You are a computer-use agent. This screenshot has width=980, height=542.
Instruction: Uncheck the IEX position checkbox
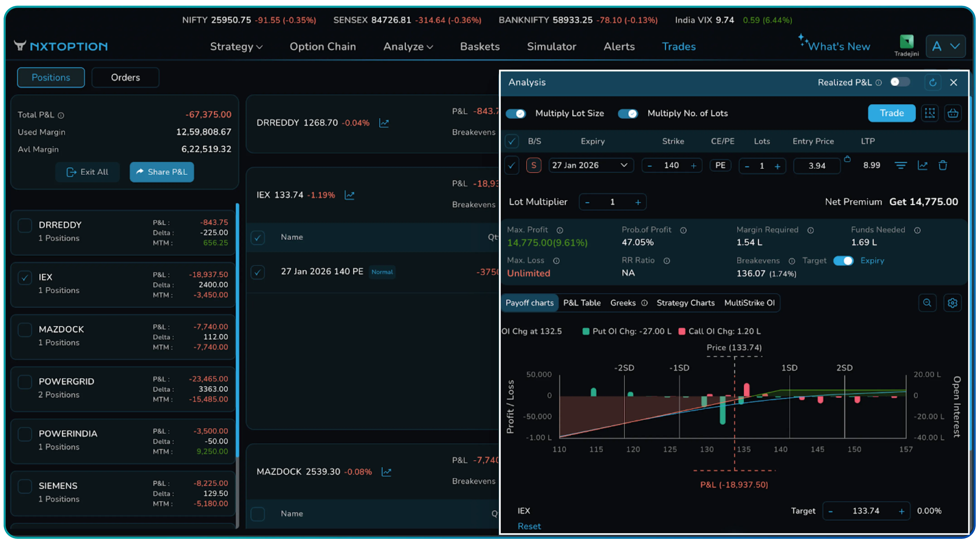click(25, 278)
